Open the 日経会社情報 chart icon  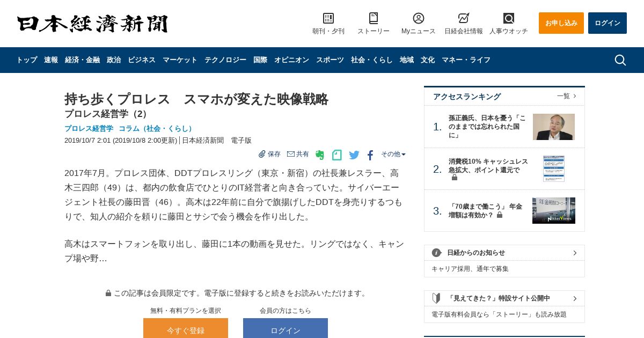coord(464,18)
